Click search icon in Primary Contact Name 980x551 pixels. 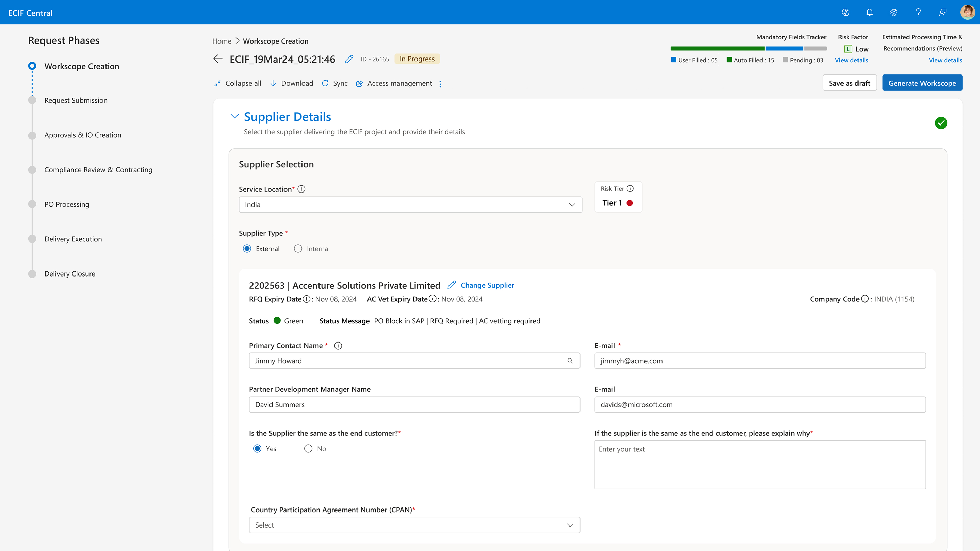[x=570, y=361]
